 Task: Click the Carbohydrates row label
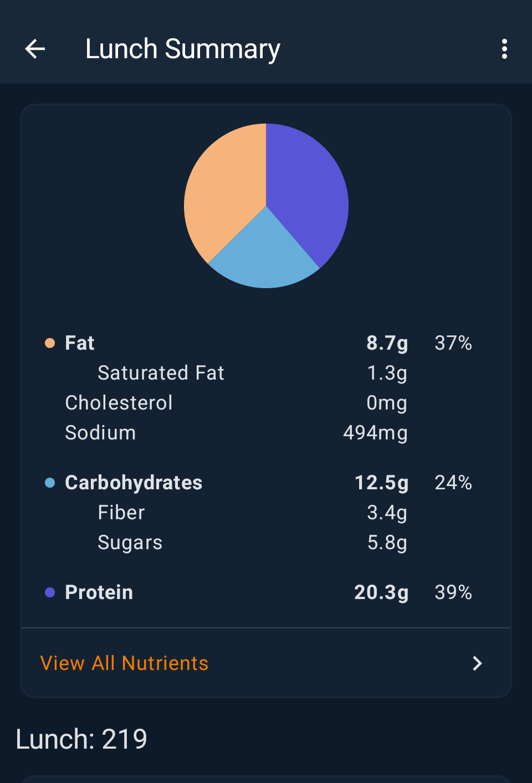(x=134, y=483)
